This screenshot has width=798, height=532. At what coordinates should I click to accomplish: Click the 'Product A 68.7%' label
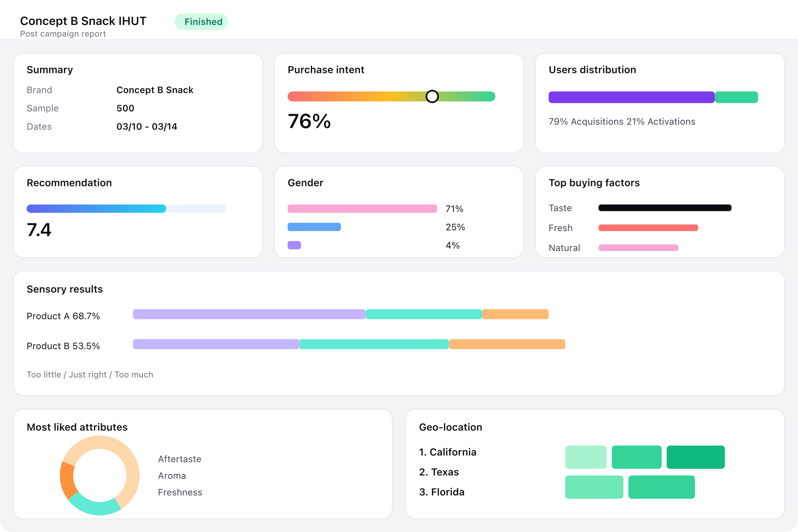[63, 316]
